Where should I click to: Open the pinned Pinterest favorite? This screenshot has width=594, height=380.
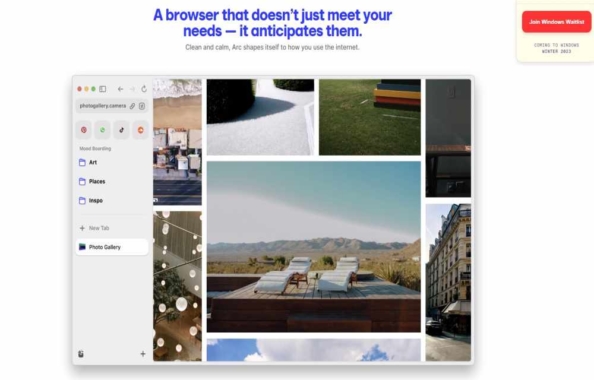click(x=84, y=130)
